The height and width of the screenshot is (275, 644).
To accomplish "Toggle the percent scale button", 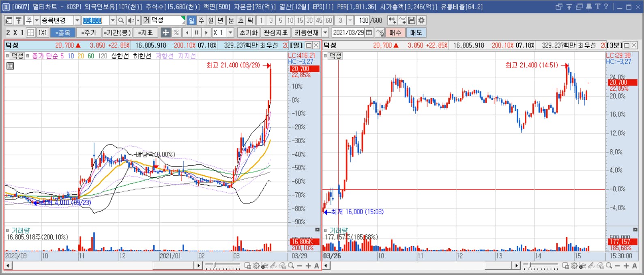I will 176,32.
